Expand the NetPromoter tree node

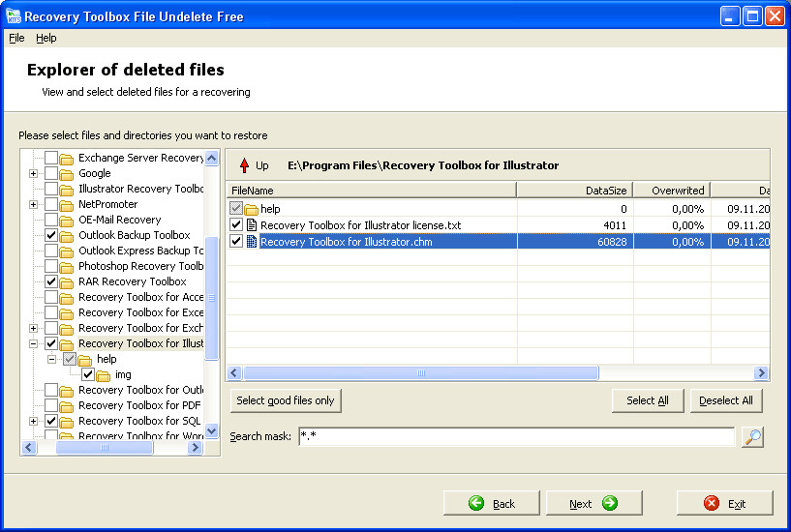point(33,204)
